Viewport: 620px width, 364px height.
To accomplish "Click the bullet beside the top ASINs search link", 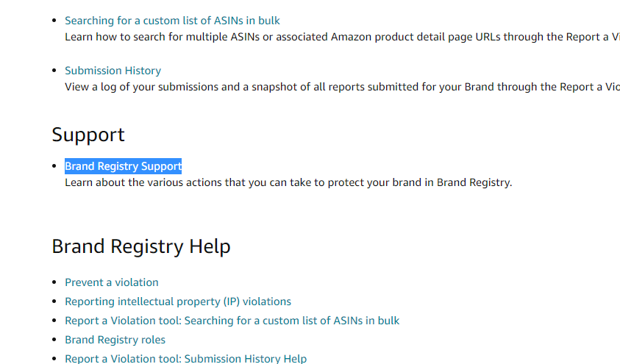I will [54, 21].
